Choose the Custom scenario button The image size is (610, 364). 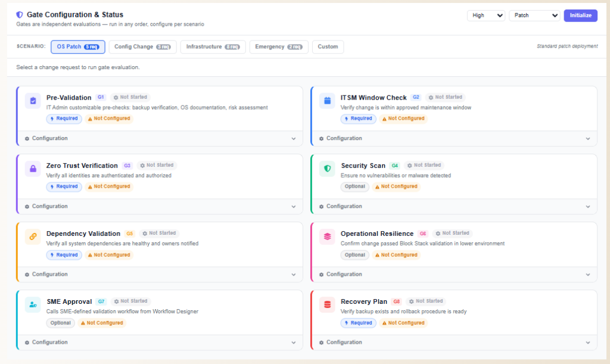tap(328, 47)
